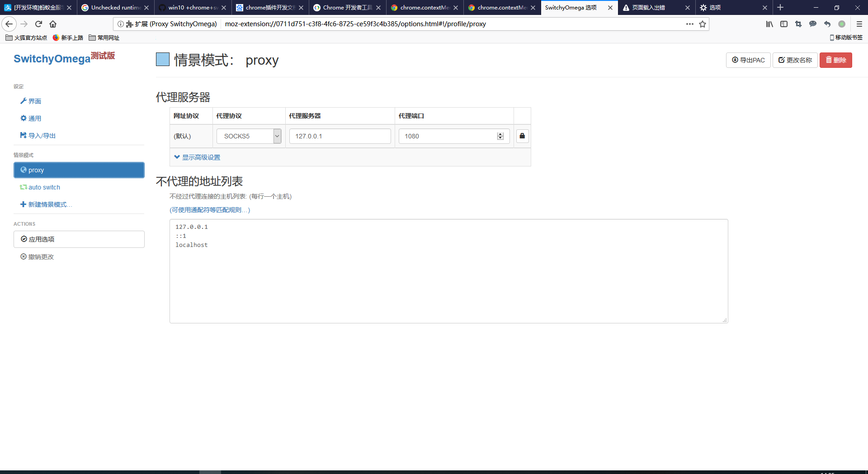
Task: Close the SwitchyOmega 选项 tab
Action: [x=610, y=8]
